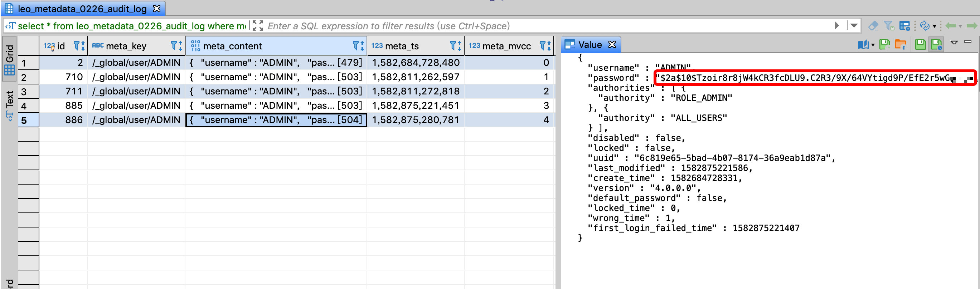Click the SQL filter expression input field
The image size is (980, 289).
pos(533,26)
